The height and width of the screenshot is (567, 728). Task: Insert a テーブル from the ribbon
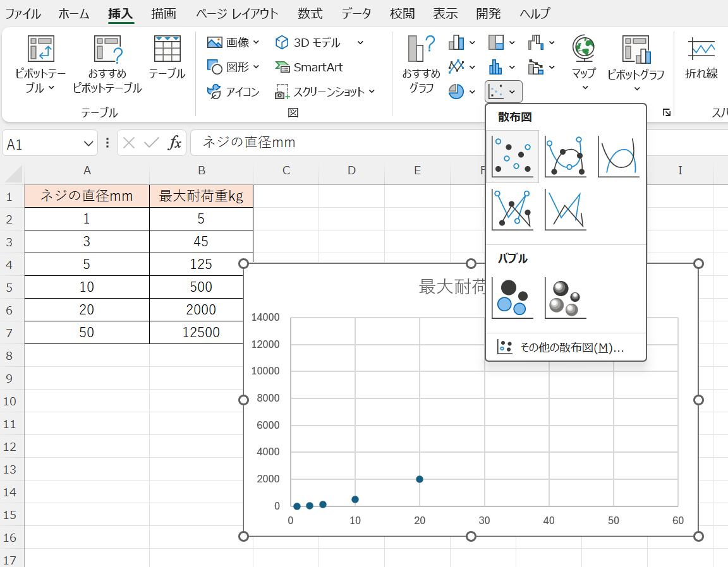[x=167, y=58]
